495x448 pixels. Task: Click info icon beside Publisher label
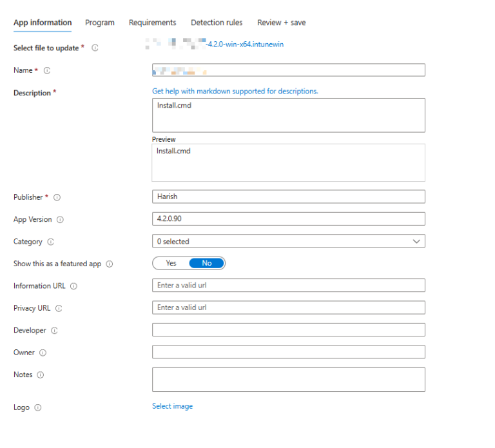57,197
